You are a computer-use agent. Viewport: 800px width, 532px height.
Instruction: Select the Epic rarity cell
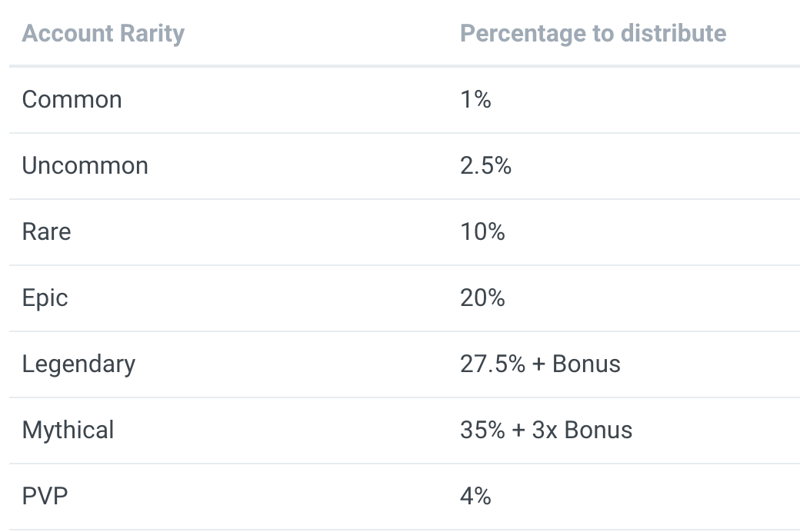[x=45, y=298]
